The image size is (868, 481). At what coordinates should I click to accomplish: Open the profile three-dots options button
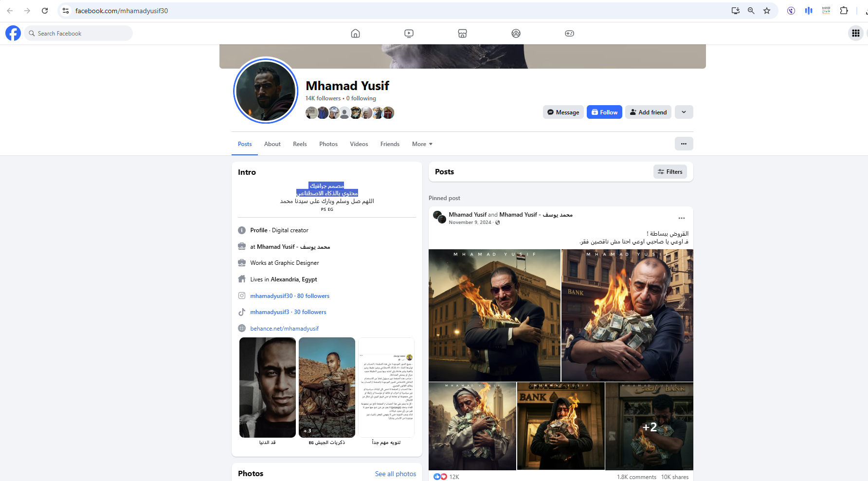[684, 144]
